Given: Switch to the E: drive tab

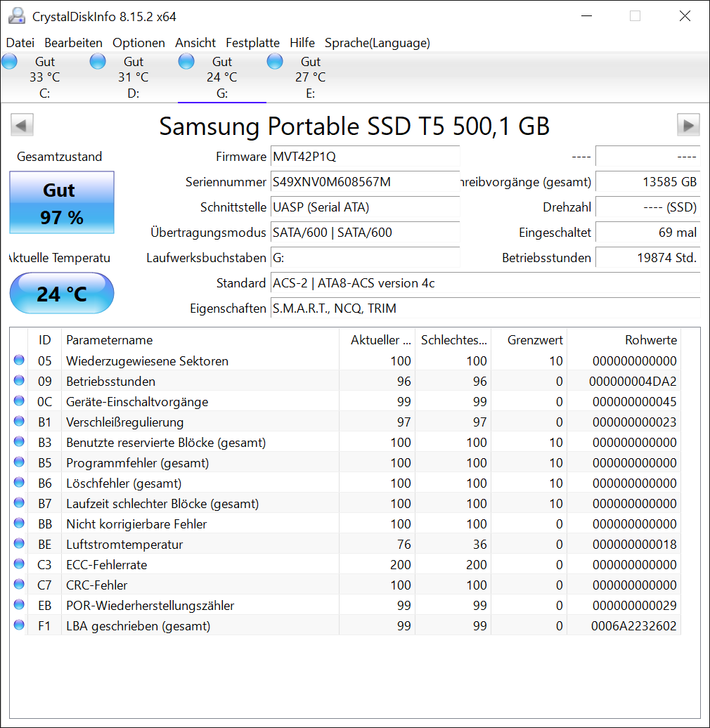Looking at the screenshot, I should [311, 77].
